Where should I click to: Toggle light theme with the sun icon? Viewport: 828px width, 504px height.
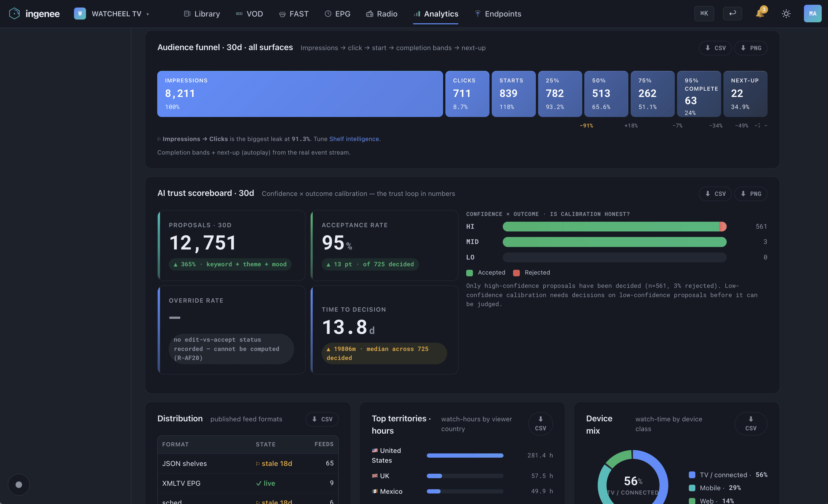click(786, 14)
